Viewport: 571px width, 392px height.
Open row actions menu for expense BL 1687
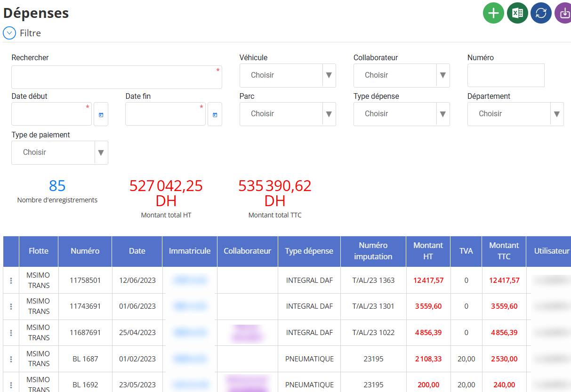pos(11,359)
